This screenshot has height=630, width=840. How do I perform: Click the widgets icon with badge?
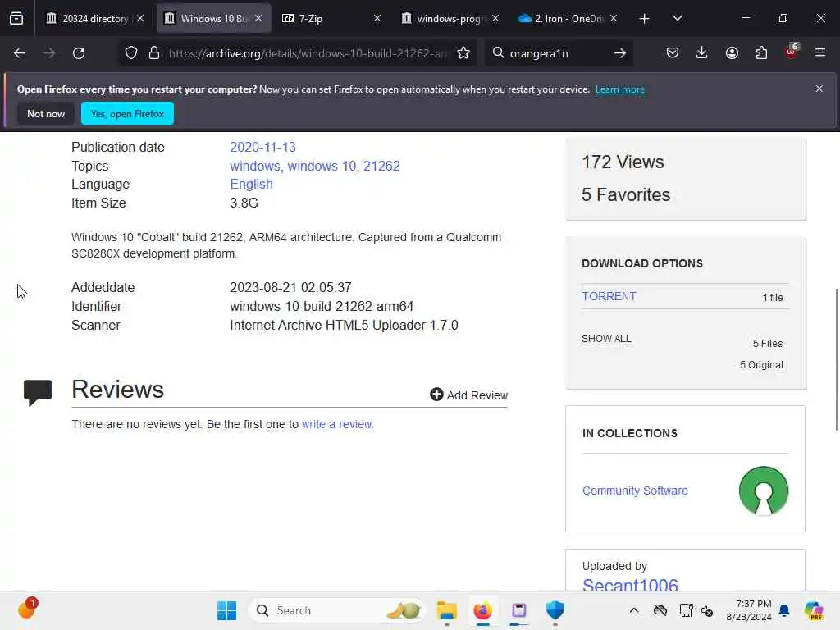[x=27, y=609]
